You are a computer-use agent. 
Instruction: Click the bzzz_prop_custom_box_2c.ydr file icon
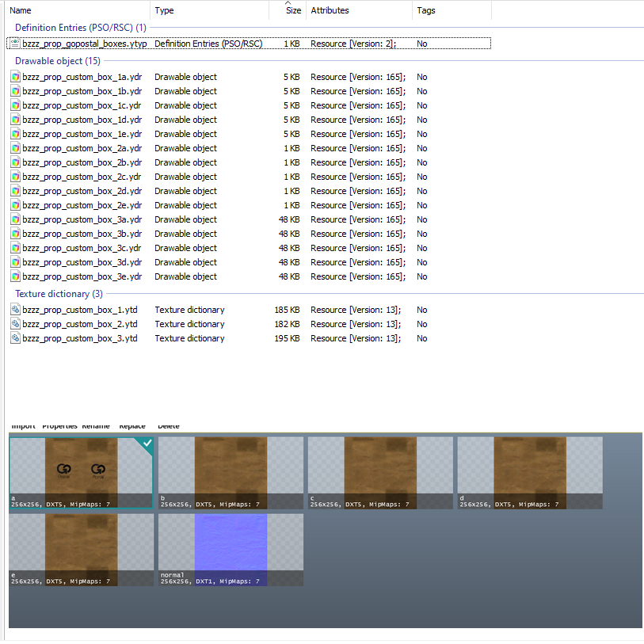tap(15, 177)
